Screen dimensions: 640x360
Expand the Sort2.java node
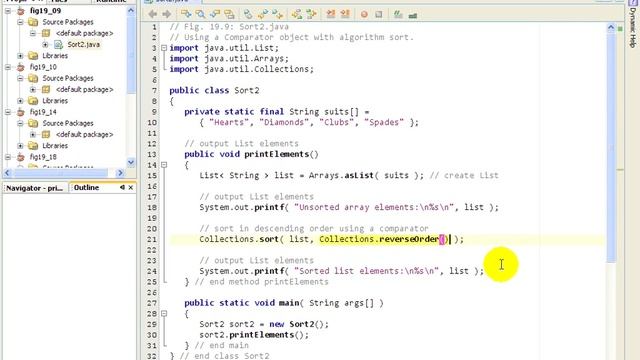45,44
